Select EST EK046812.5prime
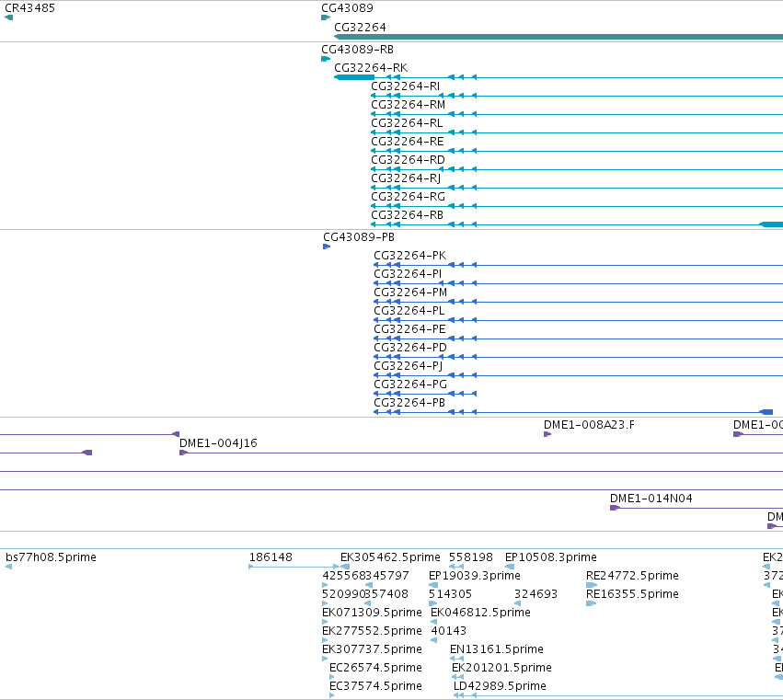783x700 pixels. 480,613
